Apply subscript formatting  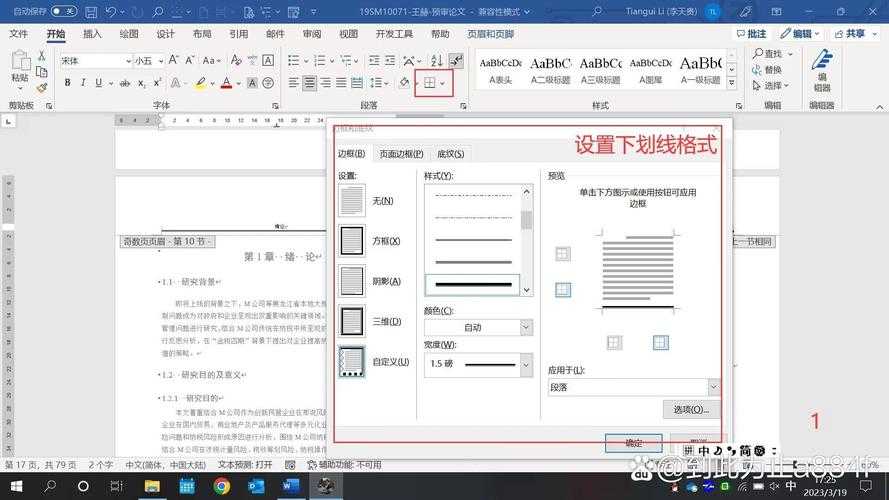142,83
